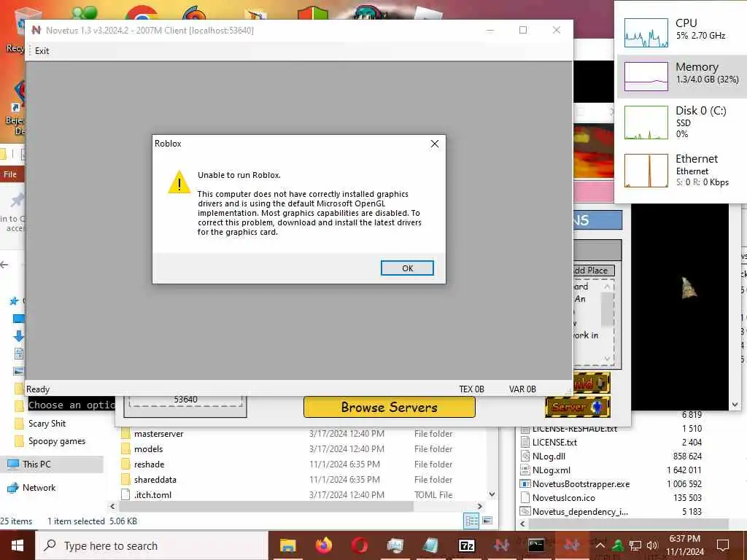The image size is (747, 560).
Task: Select the CPU graph in Task Manager
Action: [x=646, y=32]
